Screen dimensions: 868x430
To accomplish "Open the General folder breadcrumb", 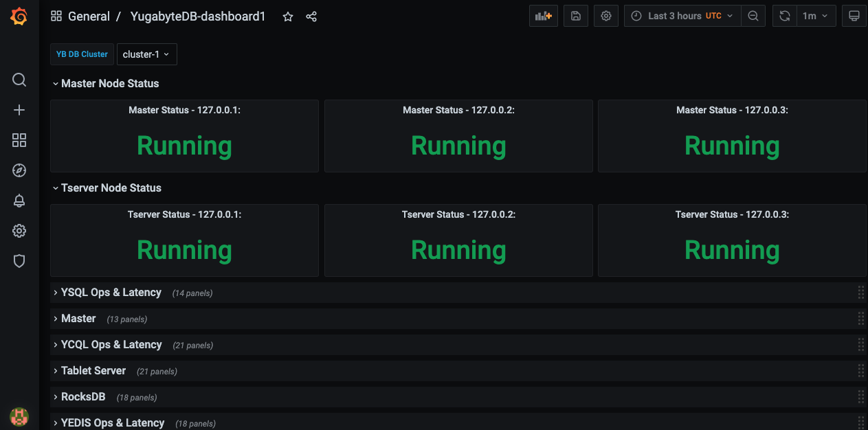I will tap(89, 16).
